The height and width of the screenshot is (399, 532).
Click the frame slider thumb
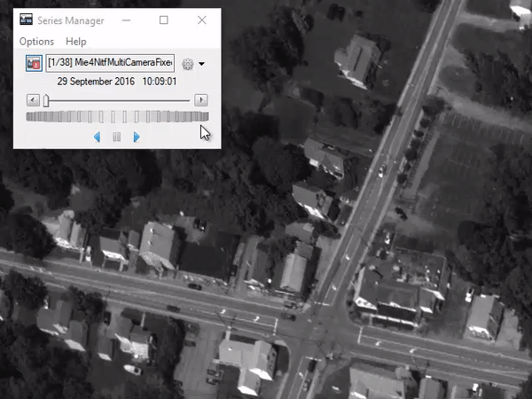pyautogui.click(x=46, y=100)
